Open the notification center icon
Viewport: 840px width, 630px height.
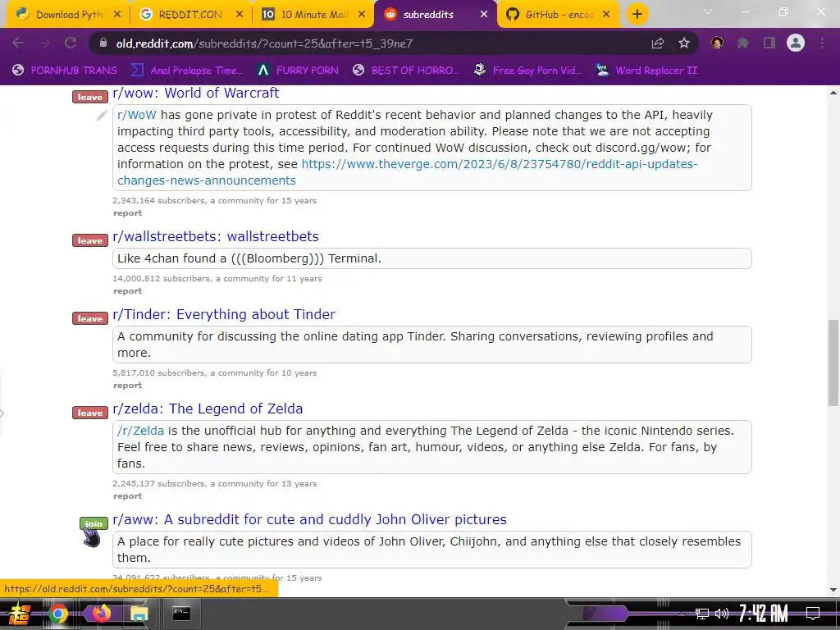coord(813,614)
